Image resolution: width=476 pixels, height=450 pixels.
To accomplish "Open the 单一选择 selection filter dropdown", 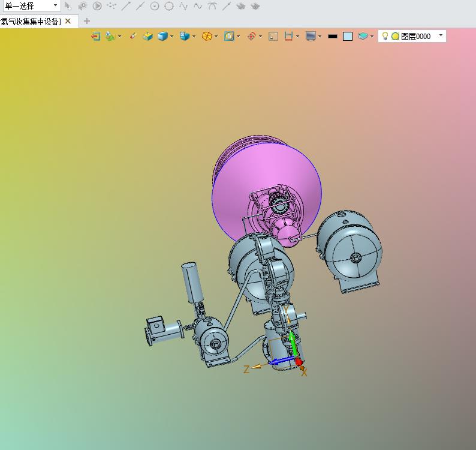I will 31,5.
